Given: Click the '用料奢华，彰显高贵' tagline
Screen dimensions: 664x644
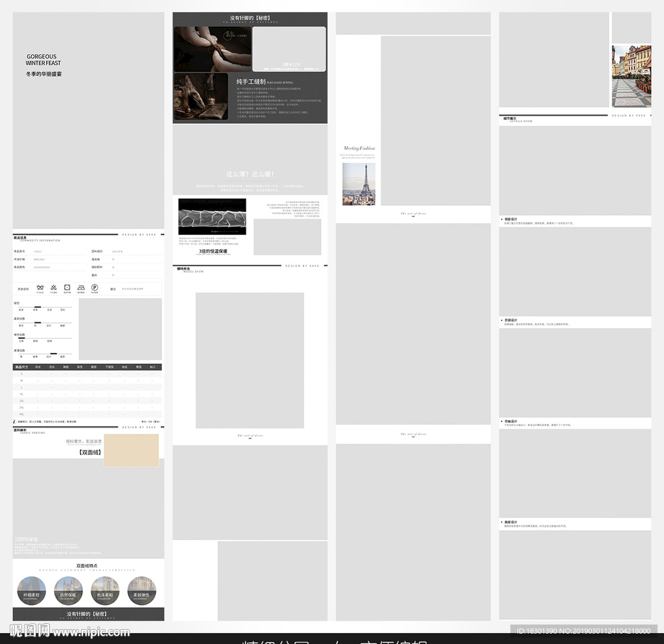Looking at the screenshot, I should [x=84, y=441].
